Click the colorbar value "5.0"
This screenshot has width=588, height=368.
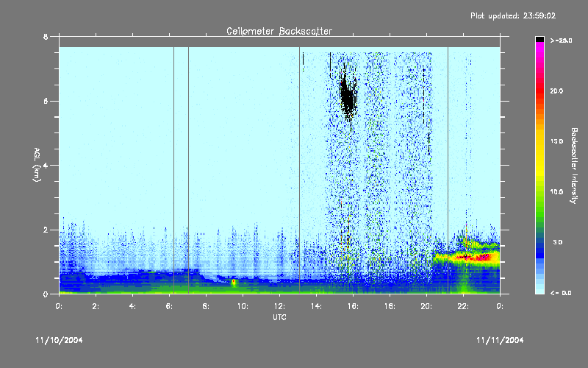pos(558,242)
